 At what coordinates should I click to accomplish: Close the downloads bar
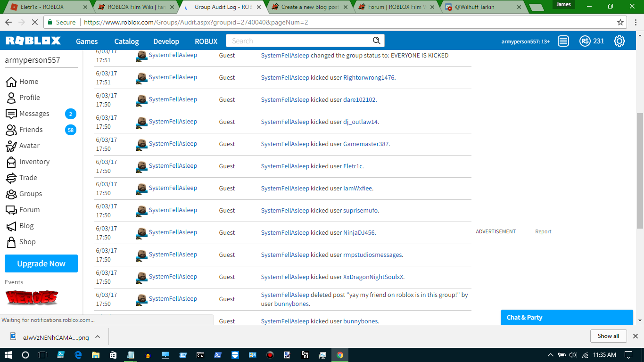(635, 336)
